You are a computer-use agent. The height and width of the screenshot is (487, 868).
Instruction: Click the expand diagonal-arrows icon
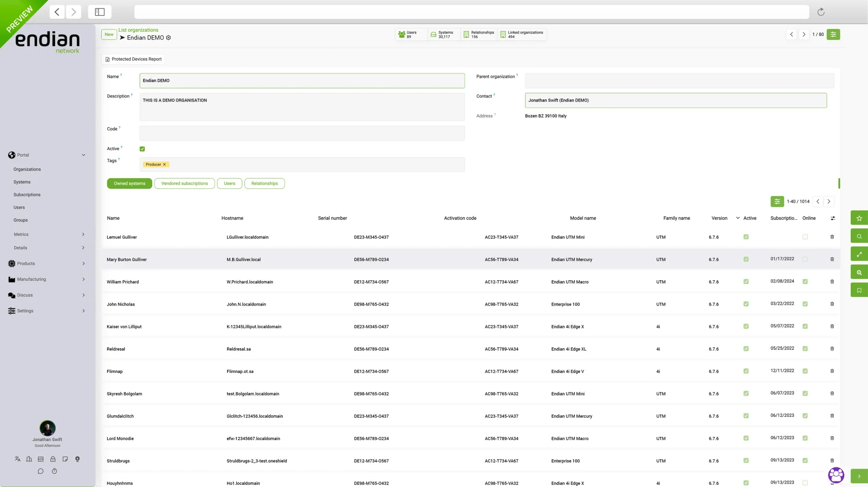pyautogui.click(x=859, y=254)
